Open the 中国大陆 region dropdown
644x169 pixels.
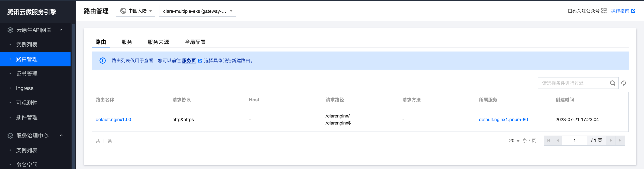pos(136,11)
